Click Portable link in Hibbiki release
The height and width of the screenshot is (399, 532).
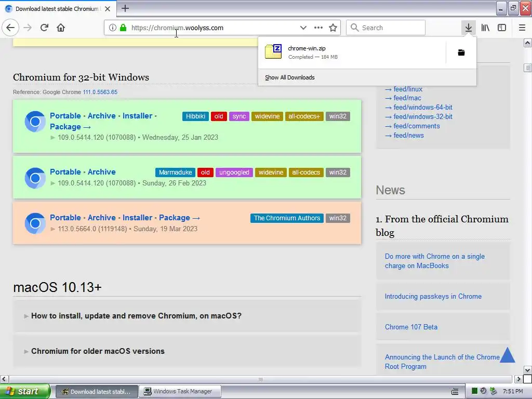65,116
